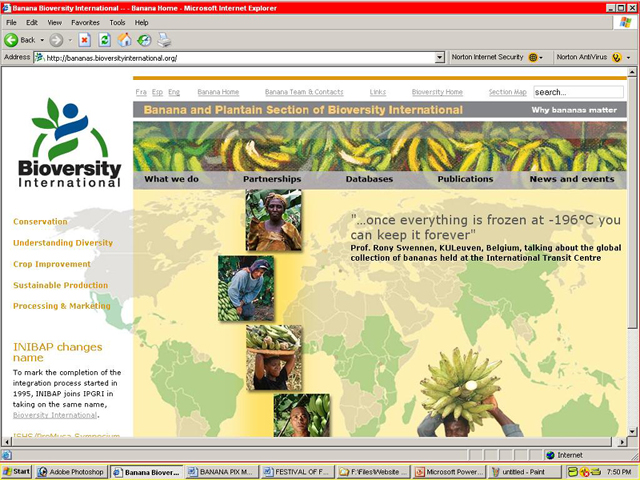The image size is (640, 480).
Task: Open the Partnerships tab
Action: tap(272, 179)
